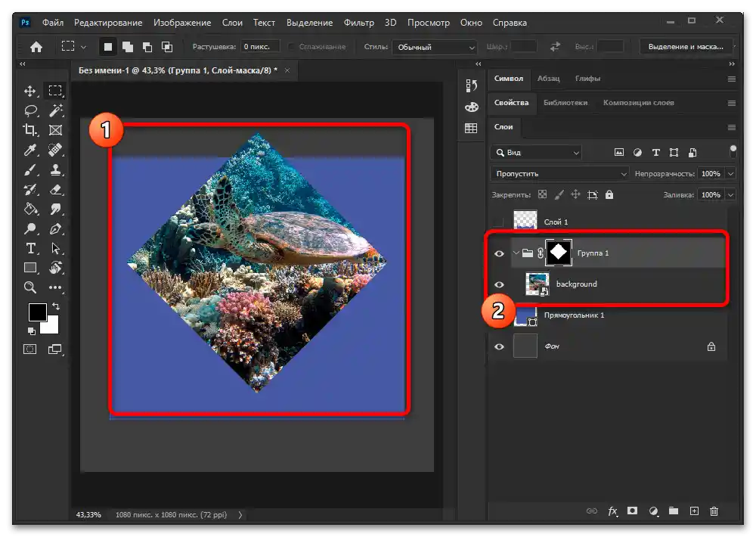Close the Без имени-1 document tab
This screenshot has height=537, width=756.
pos(287,70)
